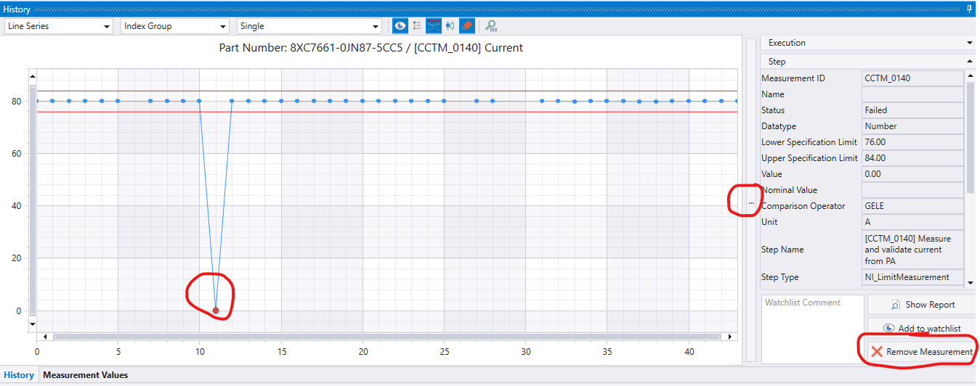Click the chart horizontal scroll right arrow
The height and width of the screenshot is (386, 980).
(729, 337)
